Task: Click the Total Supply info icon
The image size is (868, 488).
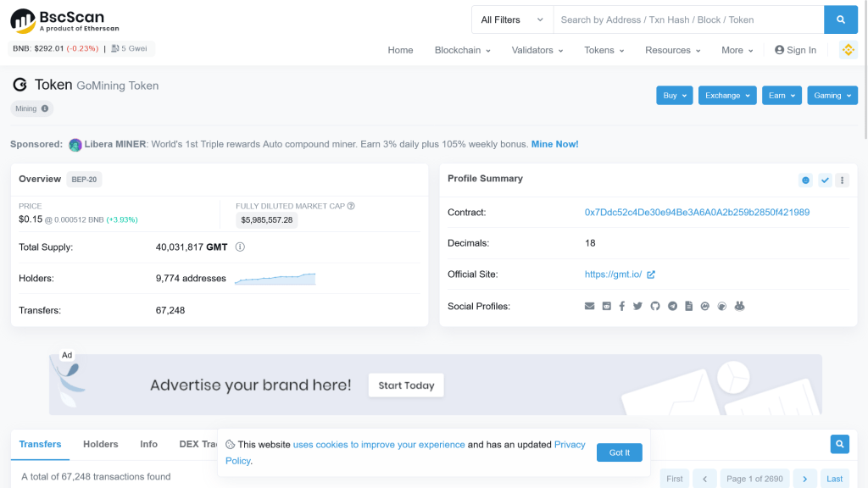Action: coord(240,247)
